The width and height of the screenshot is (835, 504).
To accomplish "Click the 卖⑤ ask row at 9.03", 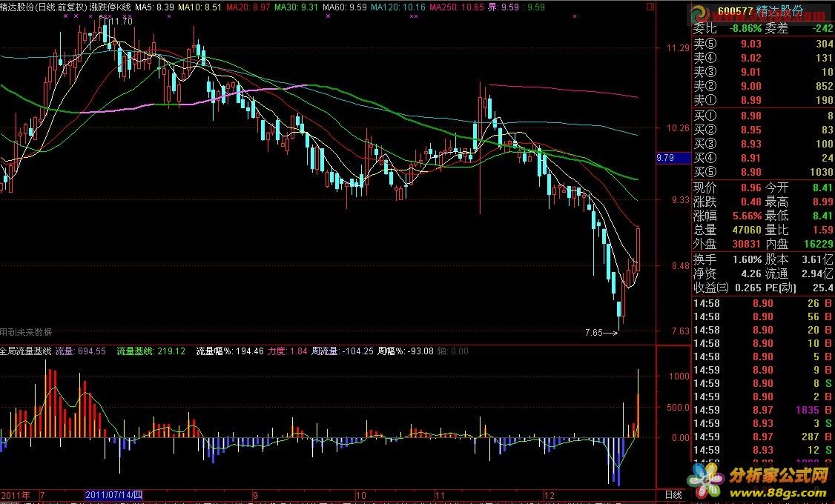I will [763, 44].
